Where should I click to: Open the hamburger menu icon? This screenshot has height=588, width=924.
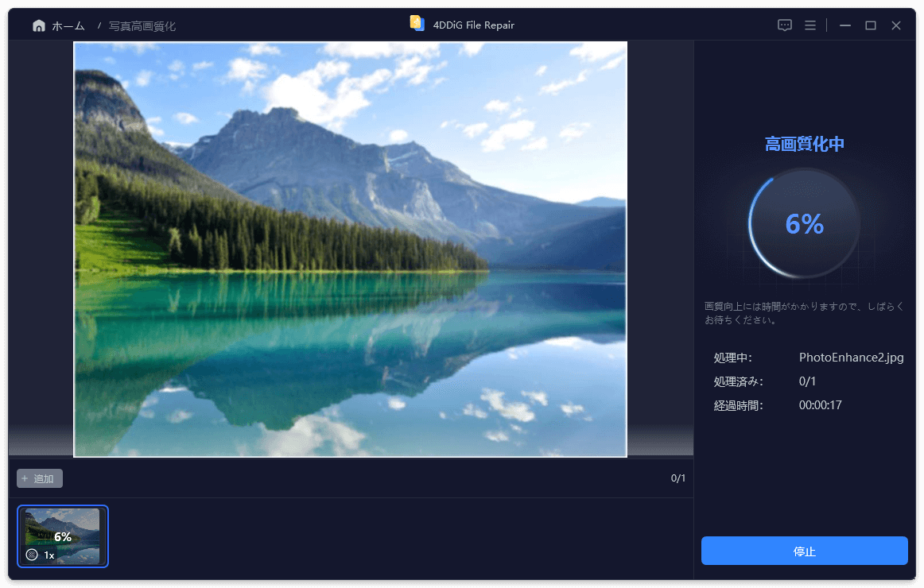(x=810, y=25)
